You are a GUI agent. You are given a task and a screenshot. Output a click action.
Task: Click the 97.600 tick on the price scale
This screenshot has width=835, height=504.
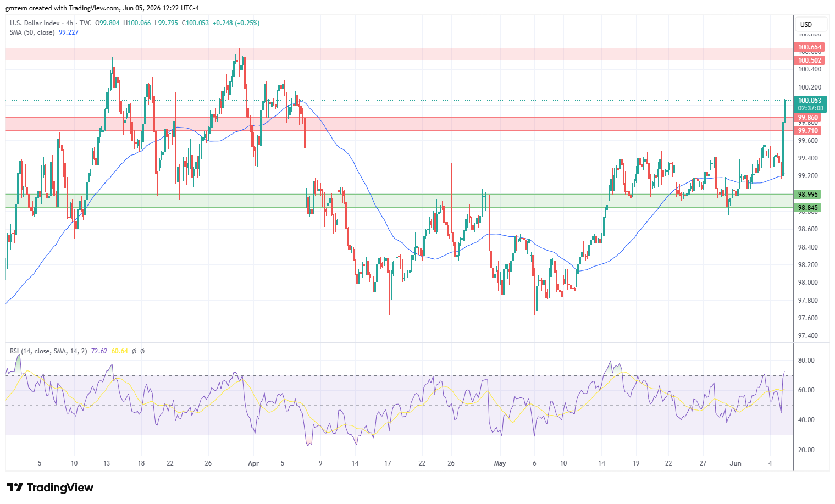(x=808, y=318)
